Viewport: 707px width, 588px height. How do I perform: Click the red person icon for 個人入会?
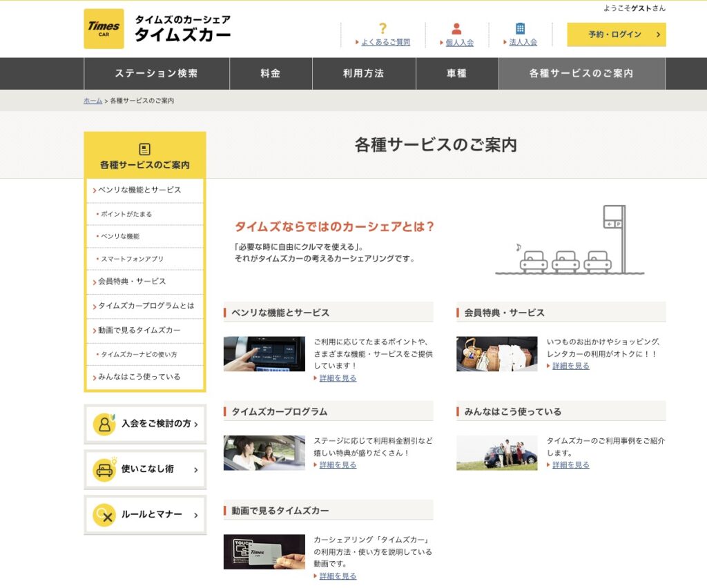pyautogui.click(x=456, y=29)
